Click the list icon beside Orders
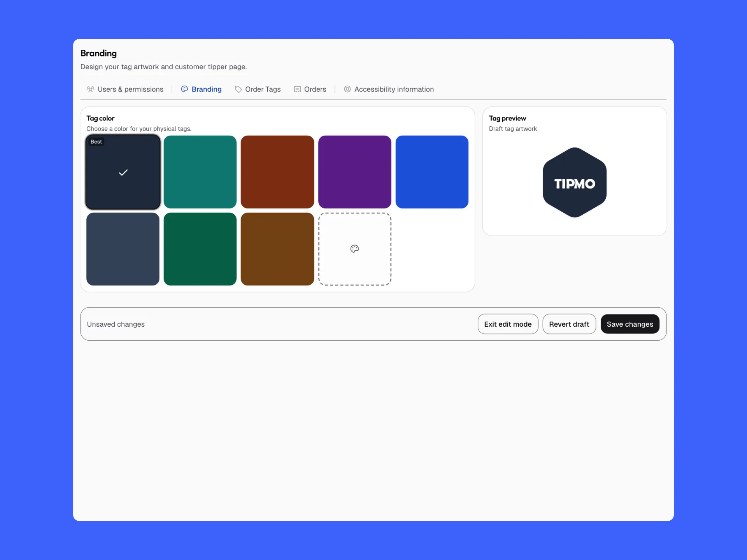Screen dimensions: 747x560 pyautogui.click(x=297, y=89)
